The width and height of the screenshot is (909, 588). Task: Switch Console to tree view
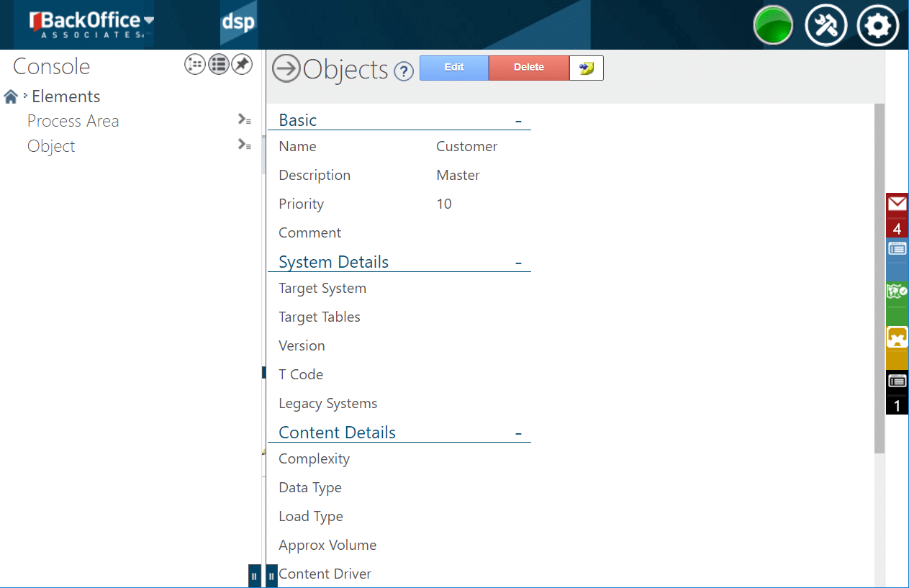pos(195,65)
